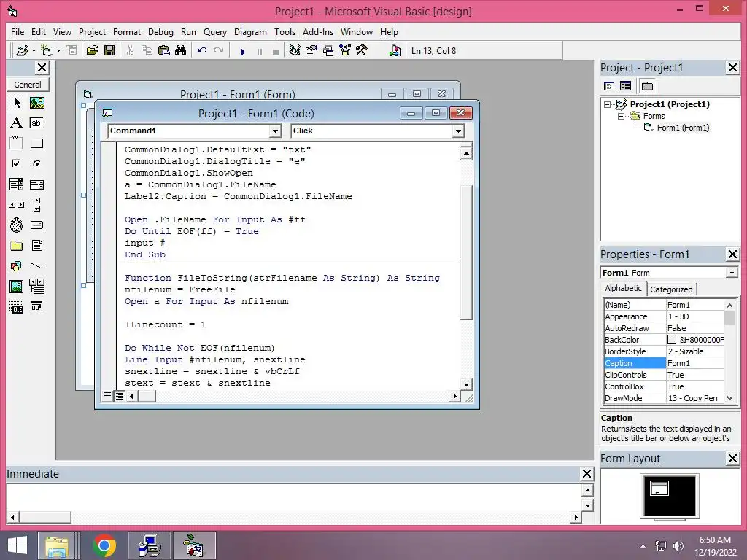Image resolution: width=747 pixels, height=560 pixels.
Task: Select the Image control in the toolbox
Action: [16, 286]
